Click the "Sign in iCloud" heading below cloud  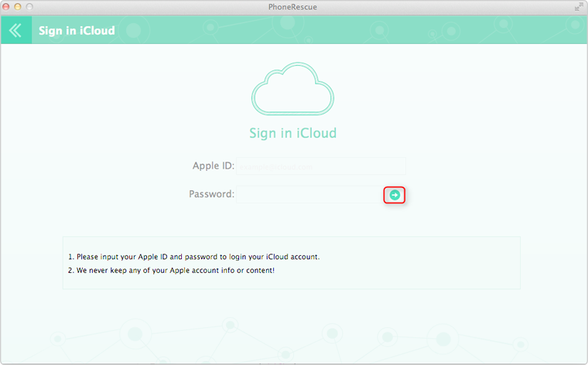point(292,133)
